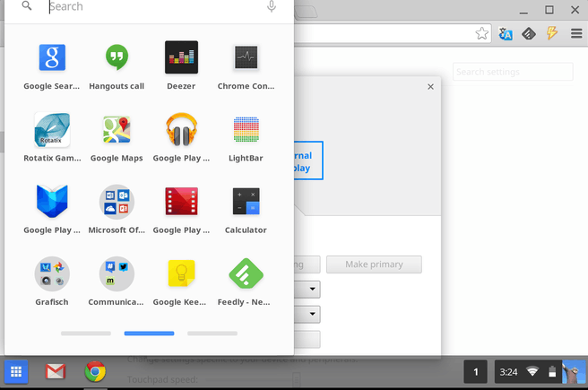Click the voice search microphone
588x390 pixels.
[272, 6]
